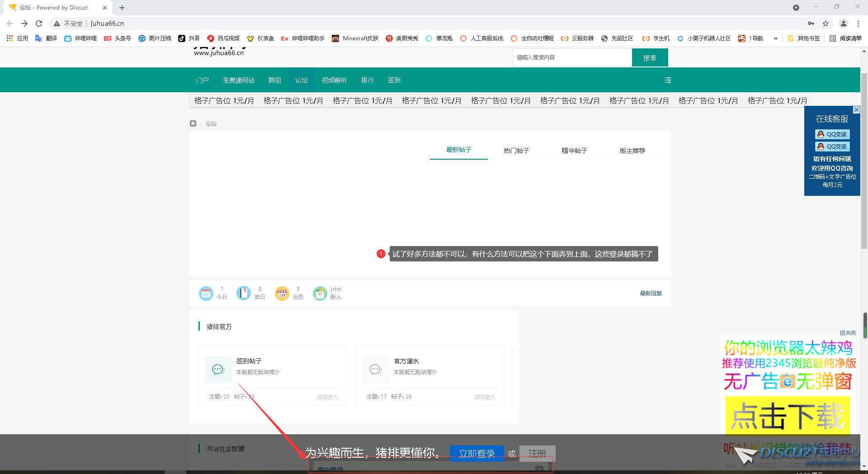Switch to the 热门帖子 tab
The height and width of the screenshot is (474, 868).
(x=516, y=151)
